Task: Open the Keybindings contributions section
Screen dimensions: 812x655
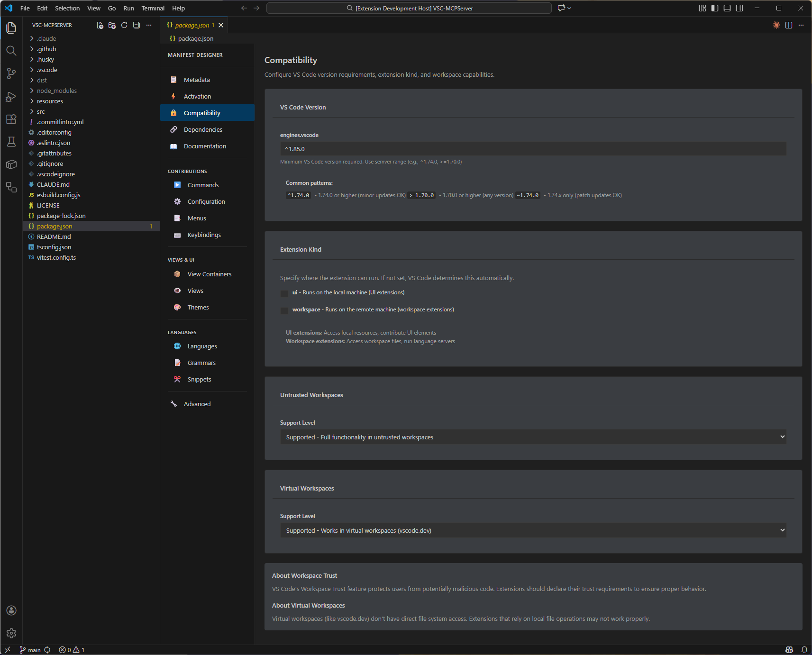Action: [207, 235]
